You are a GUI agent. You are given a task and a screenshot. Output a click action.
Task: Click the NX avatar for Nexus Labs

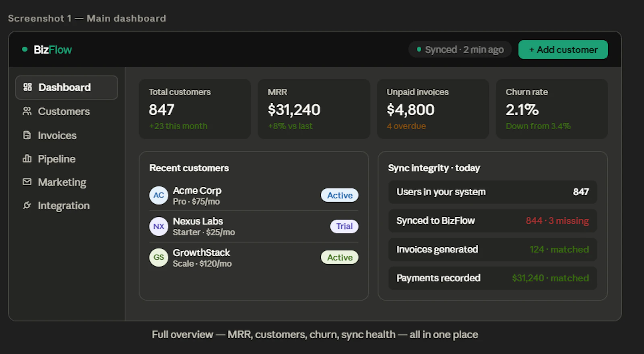pyautogui.click(x=159, y=226)
